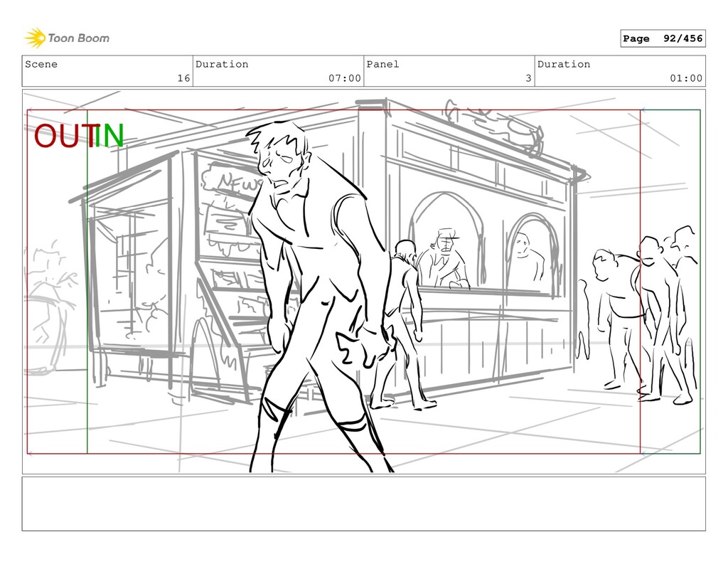Select the panel Duration label

click(x=564, y=64)
